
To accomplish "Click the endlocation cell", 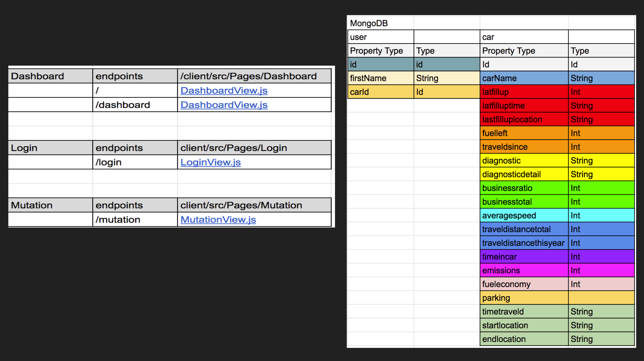I will [524, 339].
